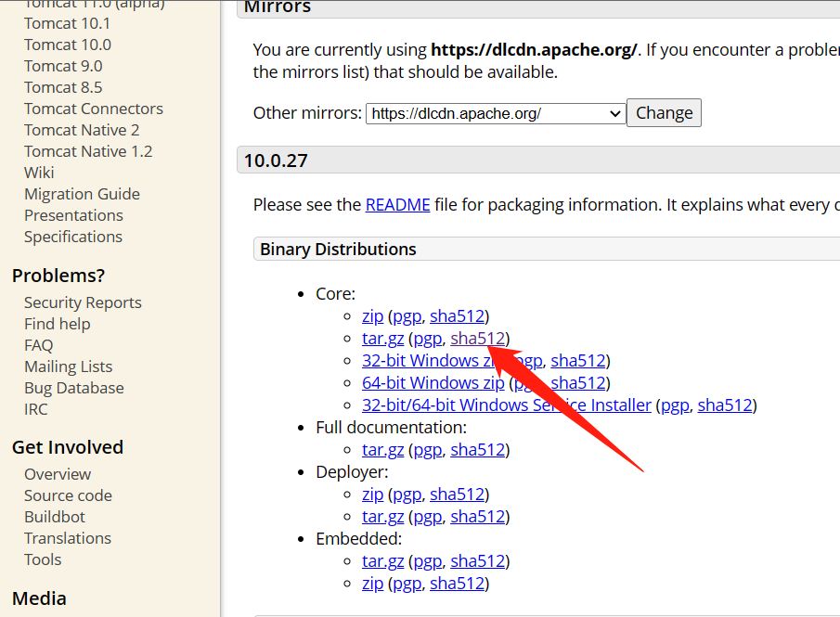840x617 pixels.
Task: Open sha512 for Deployer zip
Action: (457, 495)
